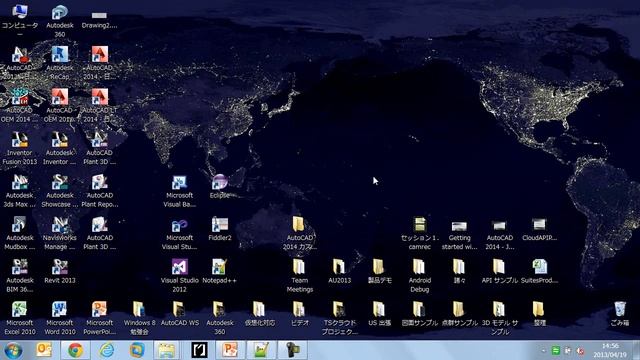Select the Microsoft Visual Studio shortcut above Visual Studio 2012
Screen dimensions: 640x360
coord(179,233)
